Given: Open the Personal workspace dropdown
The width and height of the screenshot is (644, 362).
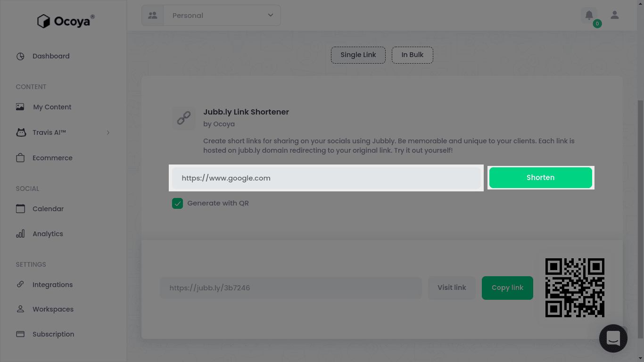Looking at the screenshot, I should (222, 15).
